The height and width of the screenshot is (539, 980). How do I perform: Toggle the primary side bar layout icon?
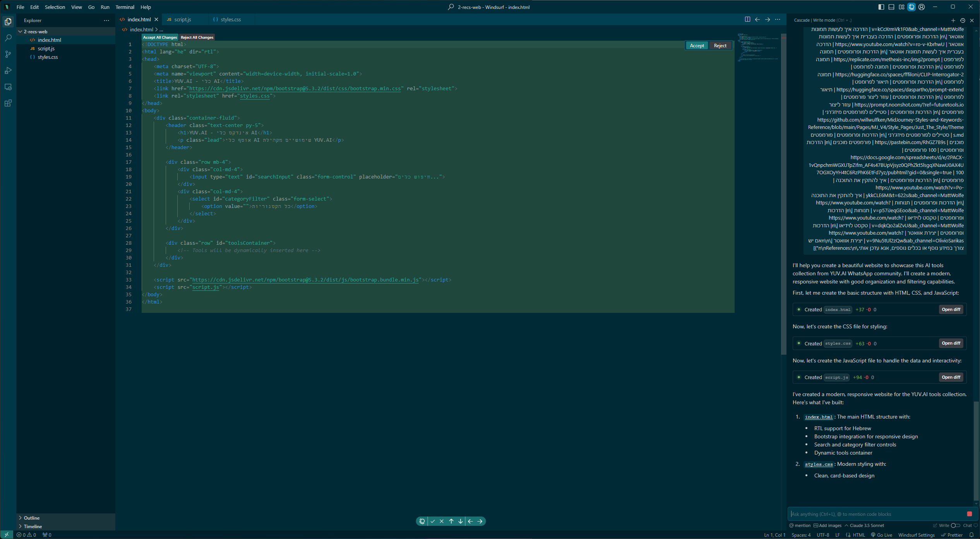click(881, 7)
